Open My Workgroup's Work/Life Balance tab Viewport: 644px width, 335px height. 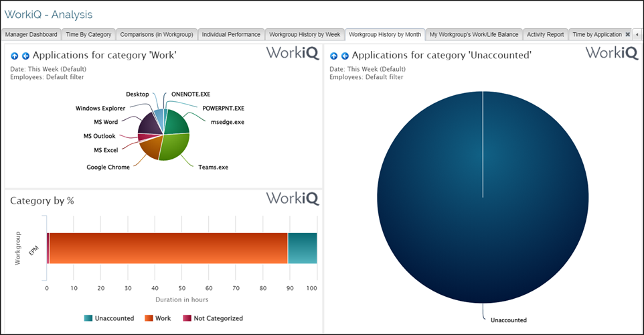point(474,34)
